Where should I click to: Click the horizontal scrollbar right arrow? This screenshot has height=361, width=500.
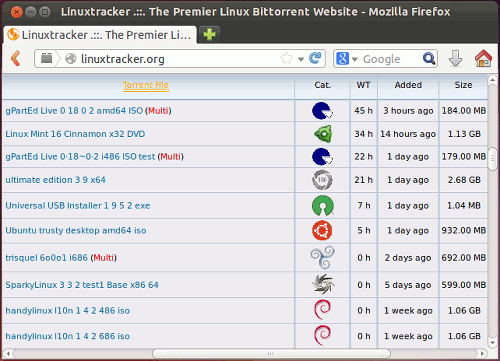tap(482, 353)
